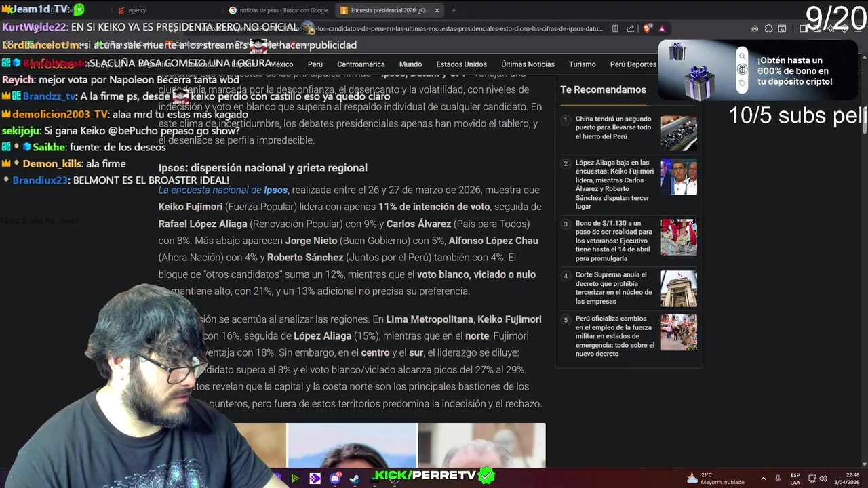Open 'Bono de S/1.130' recommended article
This screenshot has width=868, height=488.
pos(614,241)
